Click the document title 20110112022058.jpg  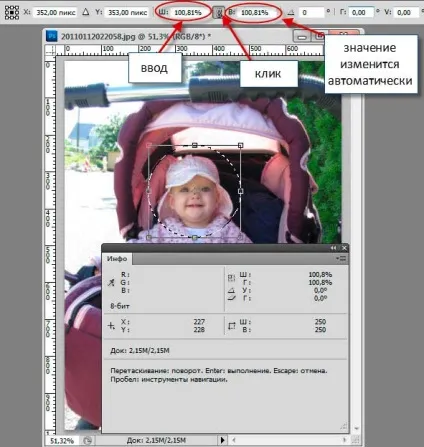click(98, 36)
